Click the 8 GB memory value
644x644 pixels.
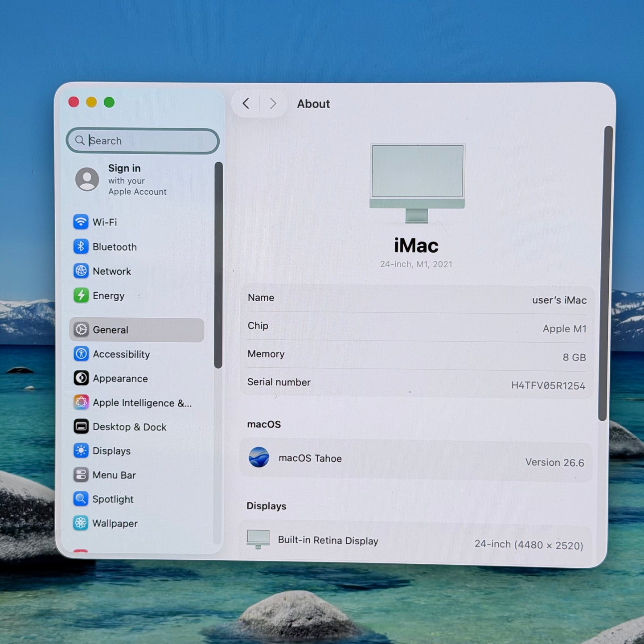coord(574,357)
